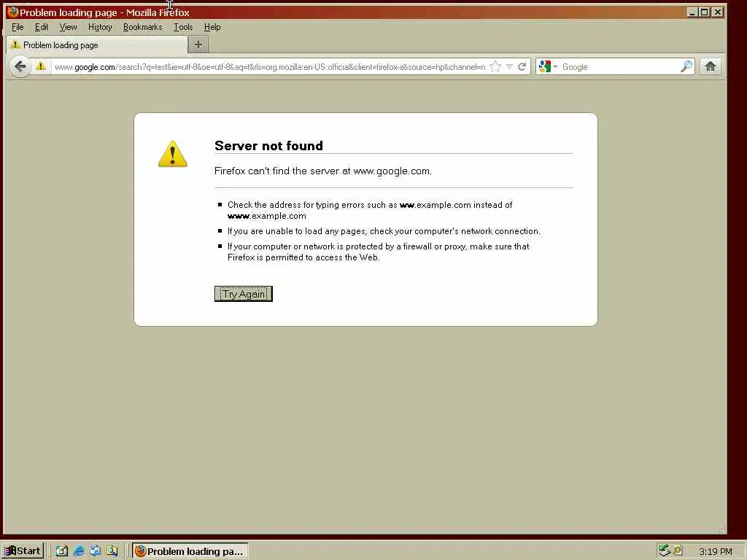The image size is (747, 560).
Task: Minimize the Firefox window
Action: point(692,12)
